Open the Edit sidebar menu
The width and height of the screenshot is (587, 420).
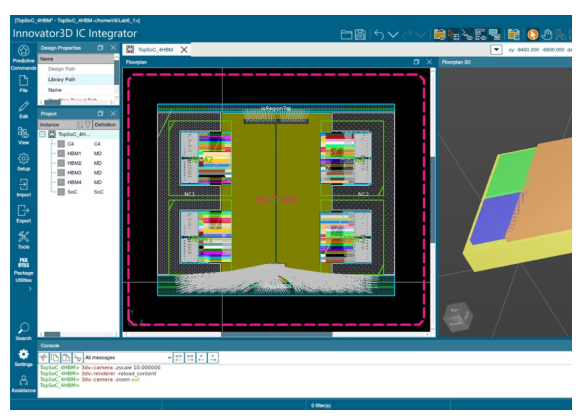[23, 110]
